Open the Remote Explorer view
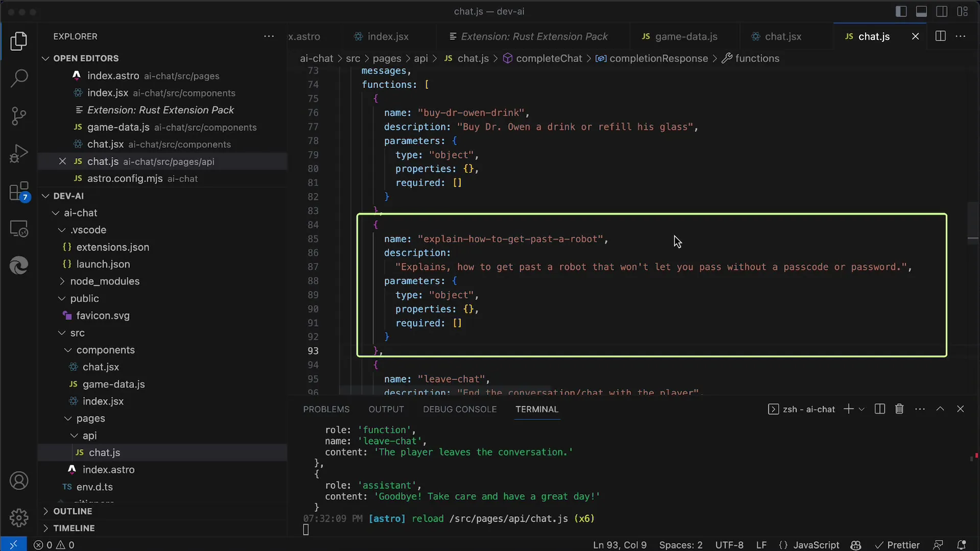This screenshot has width=980, height=551. pyautogui.click(x=19, y=228)
